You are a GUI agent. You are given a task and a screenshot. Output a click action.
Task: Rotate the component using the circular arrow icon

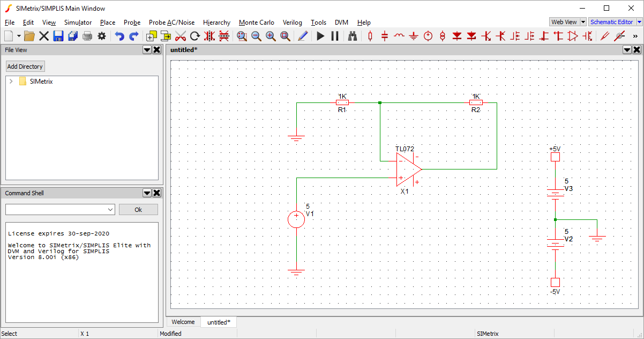coord(195,36)
